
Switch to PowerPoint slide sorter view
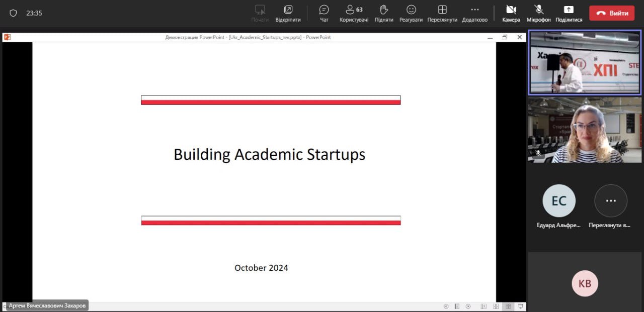coord(496,306)
